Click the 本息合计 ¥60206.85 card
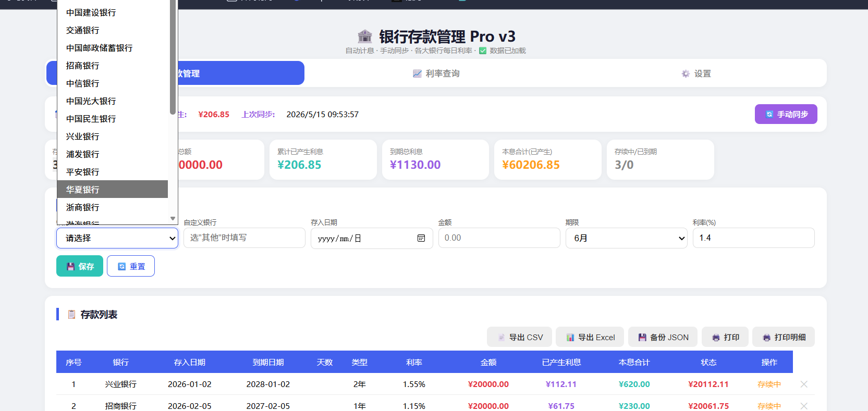The image size is (868, 411). pyautogui.click(x=548, y=159)
